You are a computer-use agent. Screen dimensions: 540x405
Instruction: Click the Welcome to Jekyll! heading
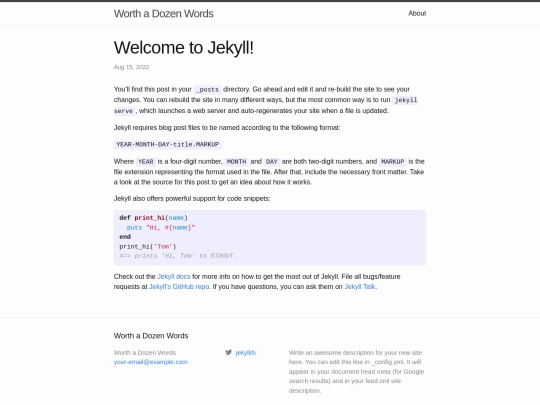coord(184,48)
